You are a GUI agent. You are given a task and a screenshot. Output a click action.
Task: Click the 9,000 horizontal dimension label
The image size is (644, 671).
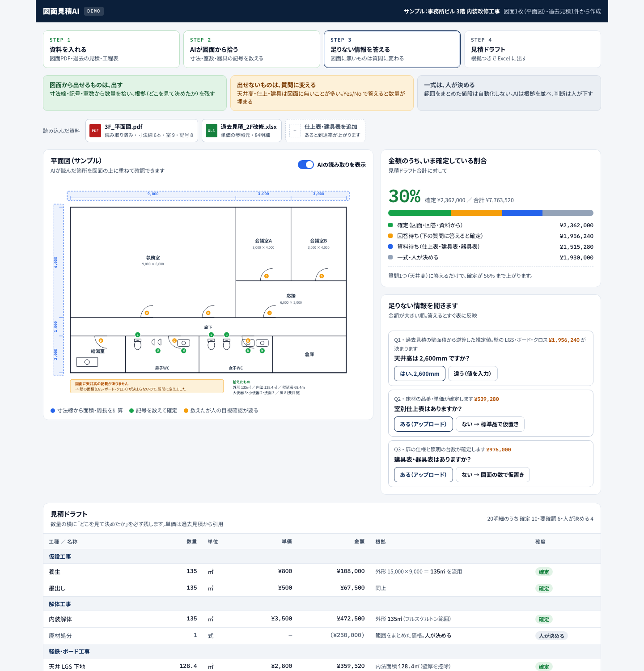pos(153,194)
